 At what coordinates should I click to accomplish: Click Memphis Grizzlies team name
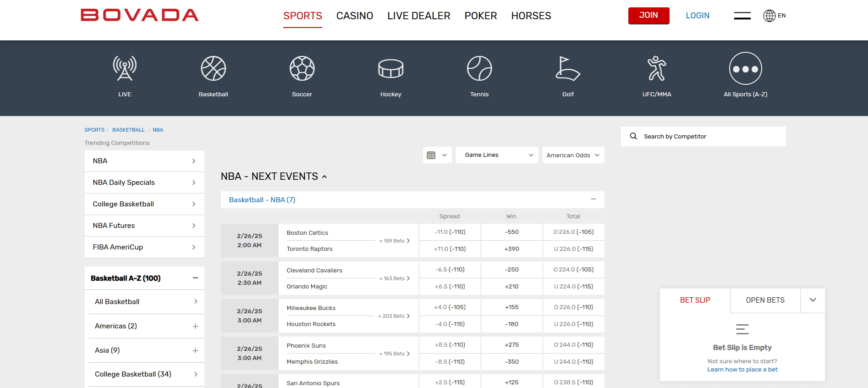(x=312, y=362)
